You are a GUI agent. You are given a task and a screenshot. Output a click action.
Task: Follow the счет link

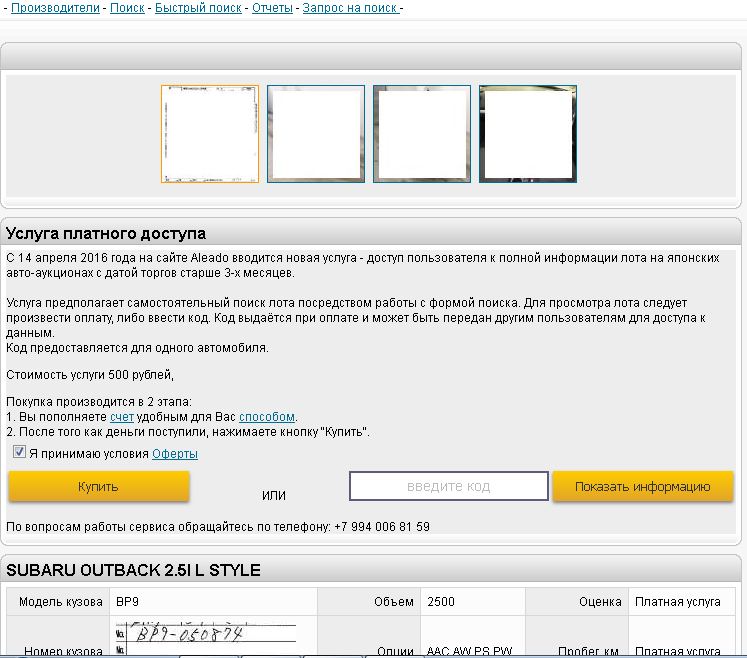pyautogui.click(x=121, y=417)
